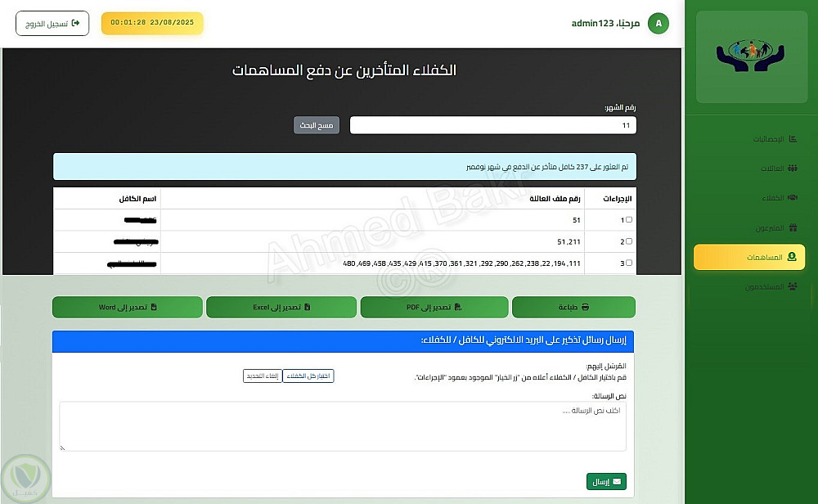Click the date and time badge
The height and width of the screenshot is (504, 818).
(x=152, y=23)
